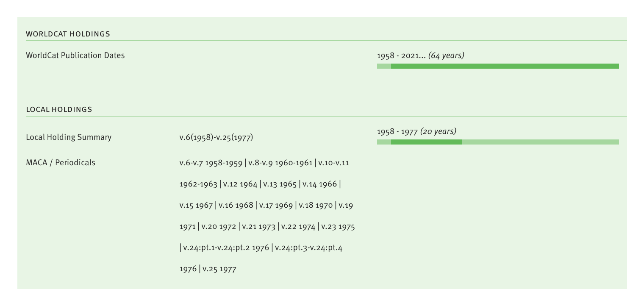
Task: Click light green start of WorldCat dates bar
Action: 384,66
